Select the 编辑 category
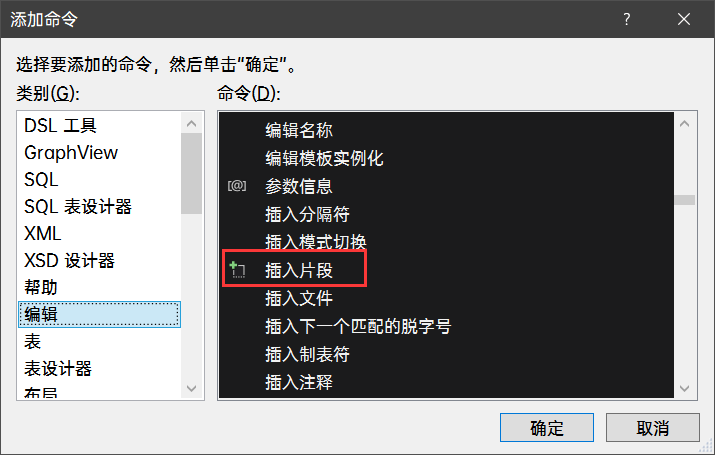This screenshot has height=455, width=715. 99,314
